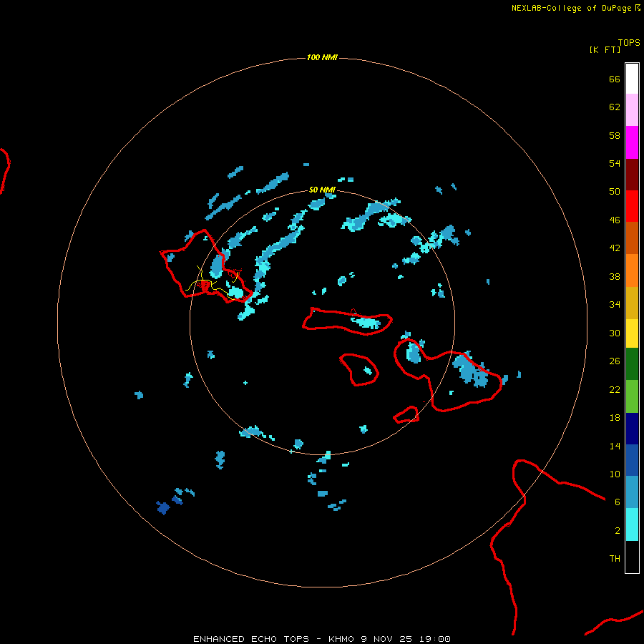Click the black TH threshold swatch
Viewport: 644px width, 644px height.
(632, 557)
